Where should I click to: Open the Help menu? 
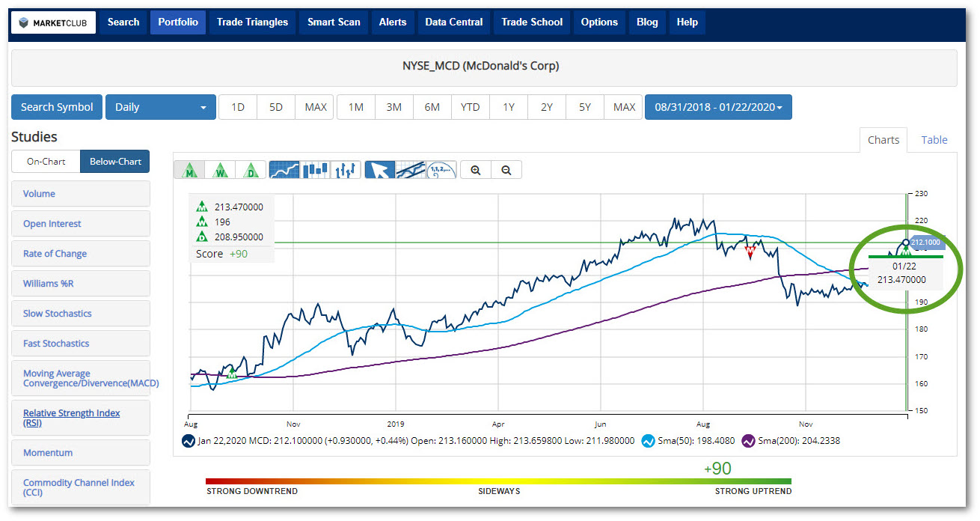pos(687,22)
